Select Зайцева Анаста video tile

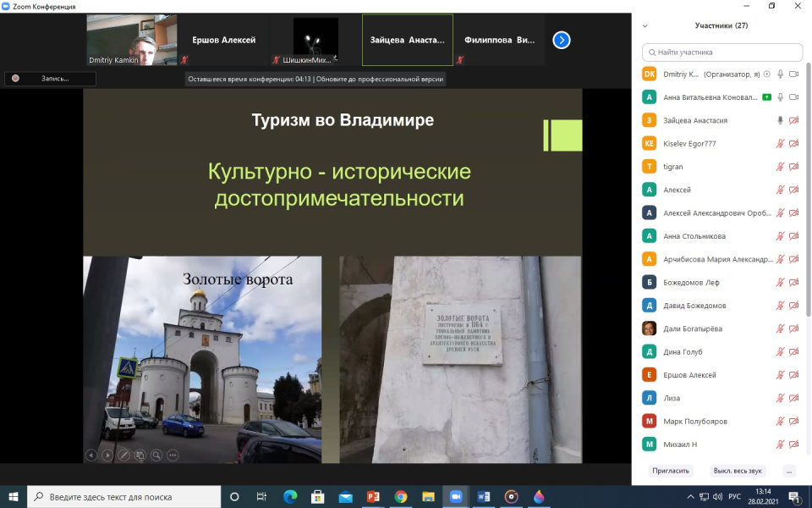tap(408, 40)
